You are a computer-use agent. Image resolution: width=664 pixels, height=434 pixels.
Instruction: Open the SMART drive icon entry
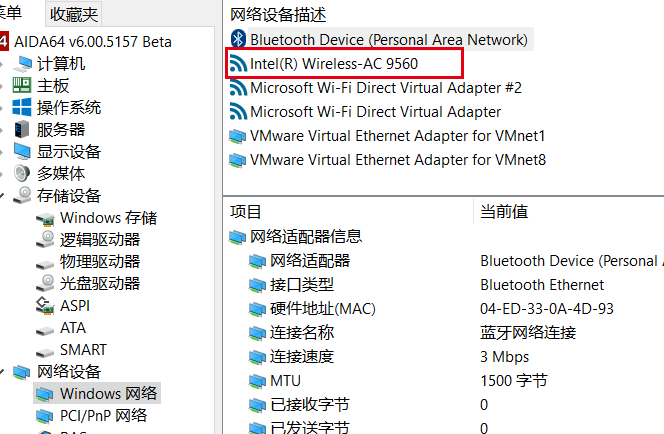(x=45, y=350)
